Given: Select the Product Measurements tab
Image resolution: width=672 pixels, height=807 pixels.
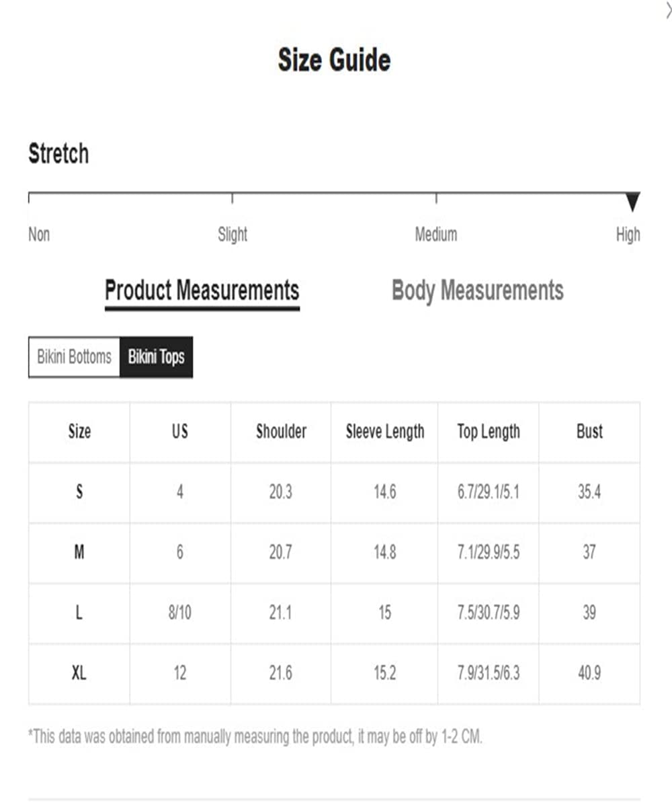Looking at the screenshot, I should coord(202,291).
